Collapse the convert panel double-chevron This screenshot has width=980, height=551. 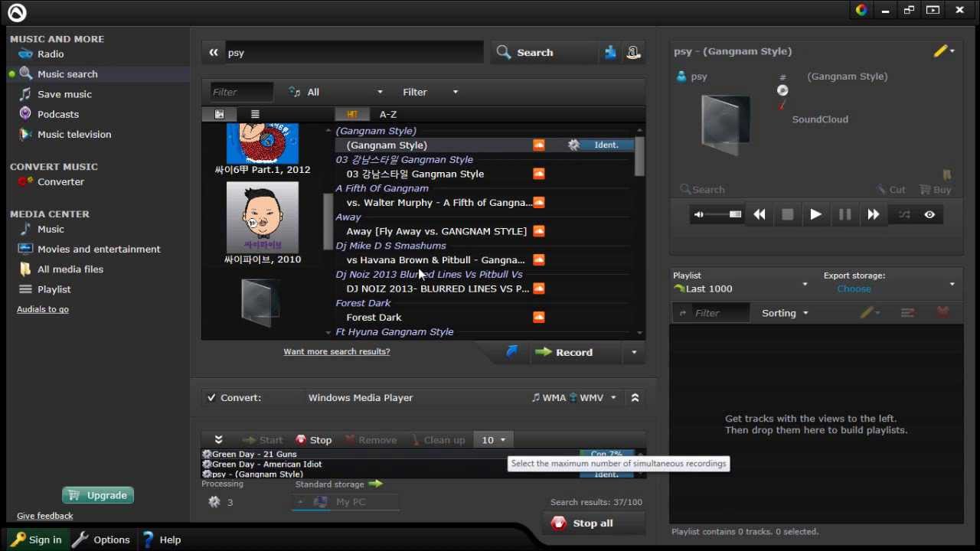(x=635, y=398)
